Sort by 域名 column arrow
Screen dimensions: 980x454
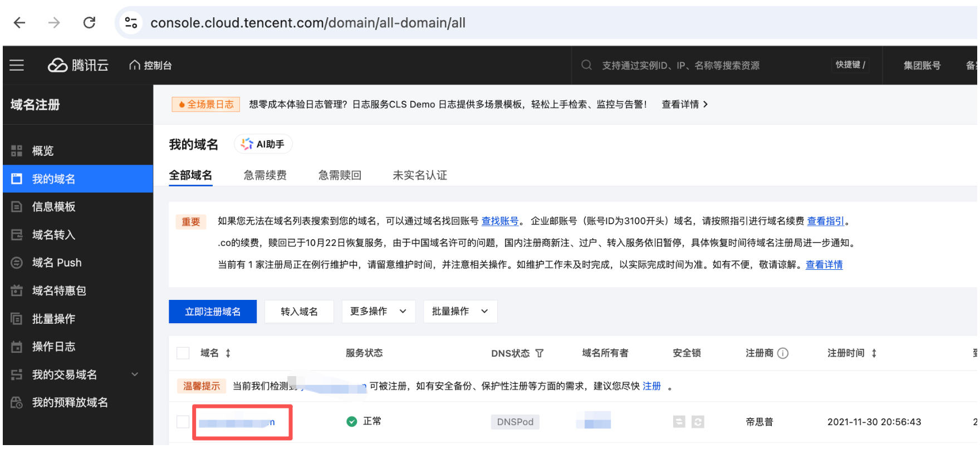tap(228, 353)
